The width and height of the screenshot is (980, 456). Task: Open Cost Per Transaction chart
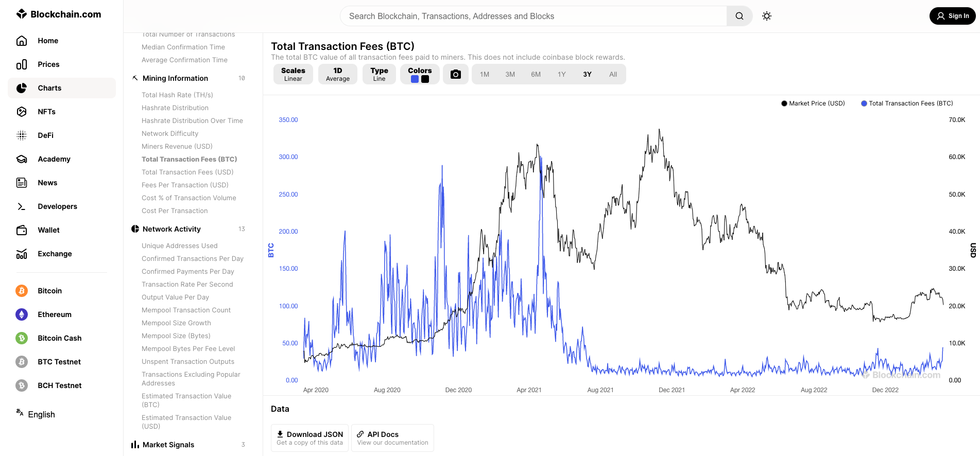pyautogui.click(x=175, y=211)
